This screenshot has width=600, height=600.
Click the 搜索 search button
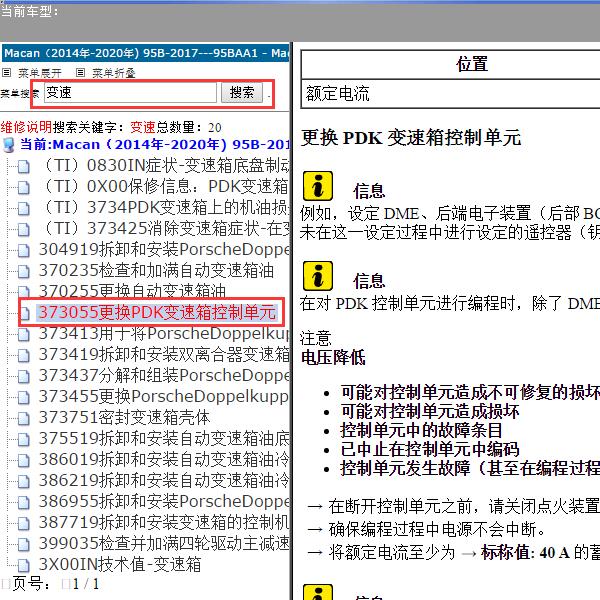[241, 93]
